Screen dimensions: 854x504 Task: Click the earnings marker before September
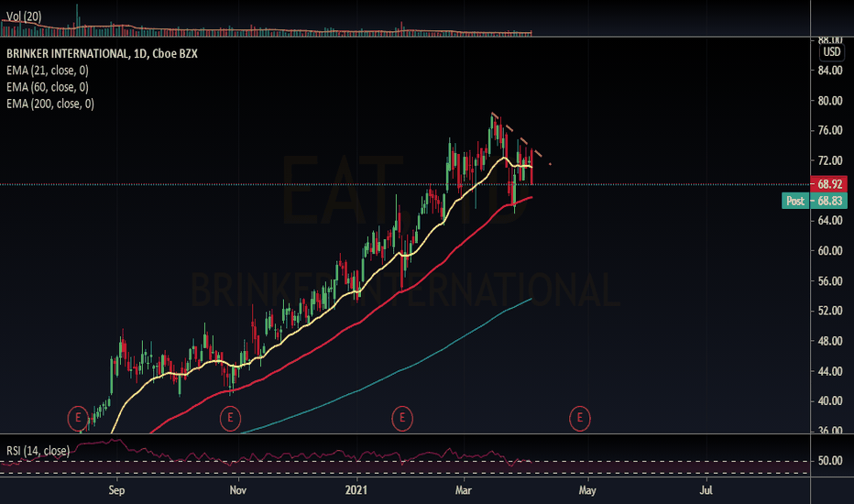point(78,418)
